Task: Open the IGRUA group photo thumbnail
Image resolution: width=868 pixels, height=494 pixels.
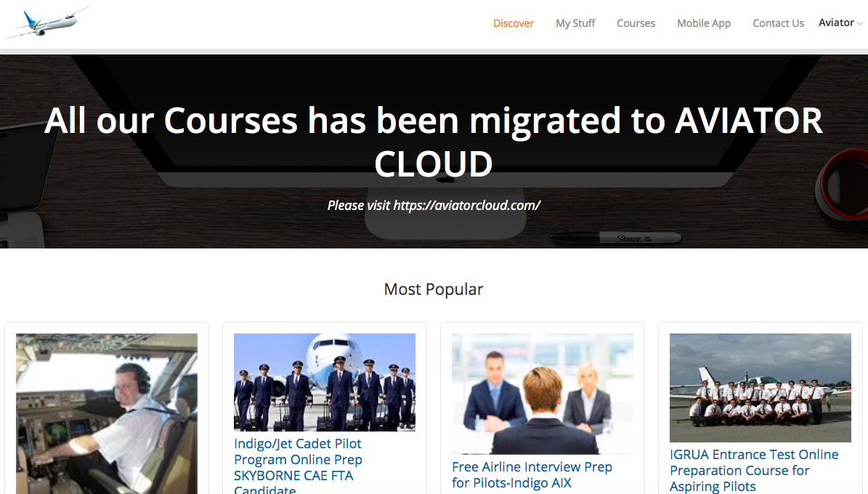Action: pyautogui.click(x=760, y=388)
